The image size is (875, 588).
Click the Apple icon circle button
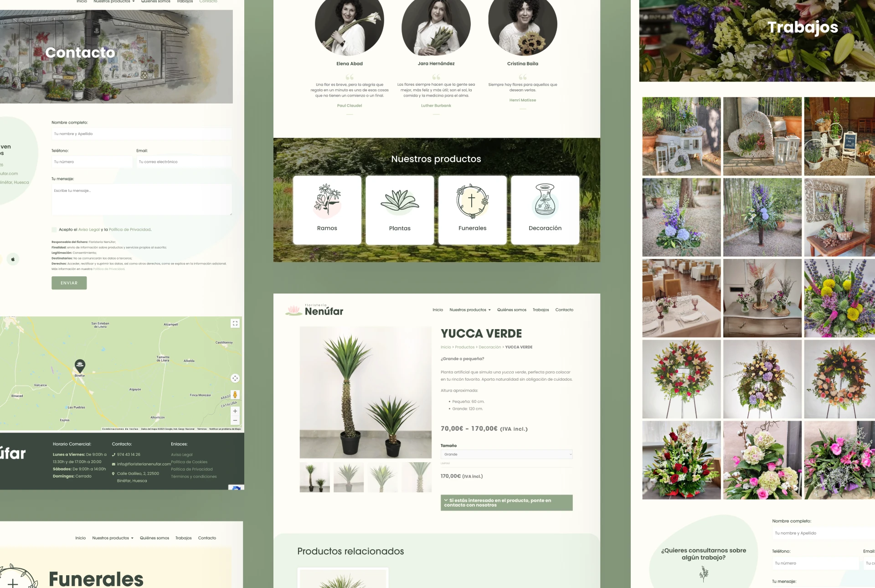(13, 259)
